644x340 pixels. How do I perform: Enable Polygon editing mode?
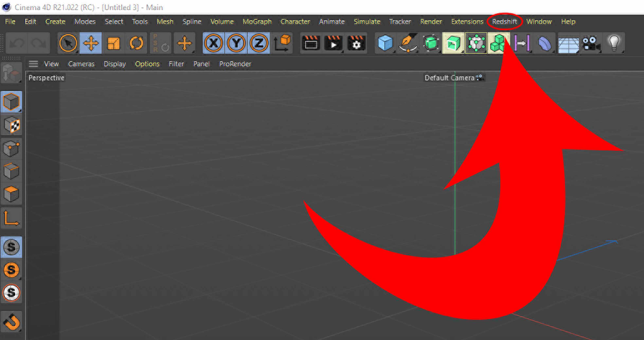pyautogui.click(x=11, y=194)
